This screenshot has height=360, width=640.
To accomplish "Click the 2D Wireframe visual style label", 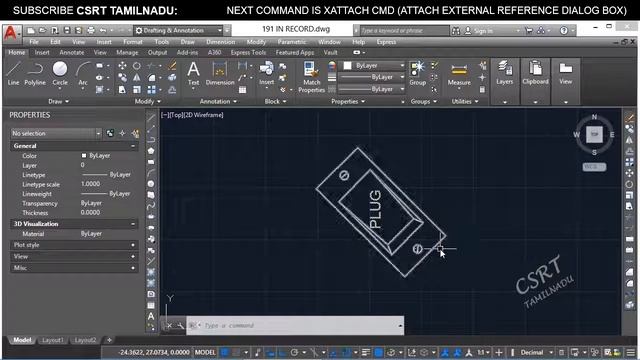I will tap(204, 115).
